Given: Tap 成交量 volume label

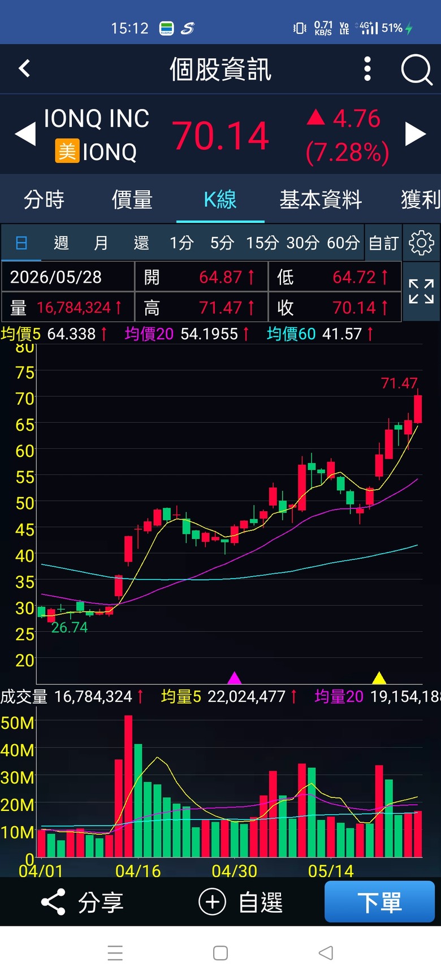Looking at the screenshot, I should pyautogui.click(x=24, y=696).
